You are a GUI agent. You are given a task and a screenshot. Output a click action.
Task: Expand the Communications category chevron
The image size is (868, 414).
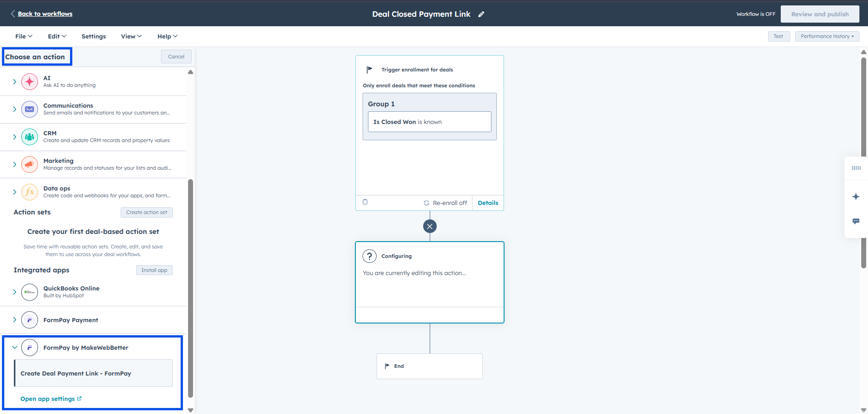pos(14,109)
